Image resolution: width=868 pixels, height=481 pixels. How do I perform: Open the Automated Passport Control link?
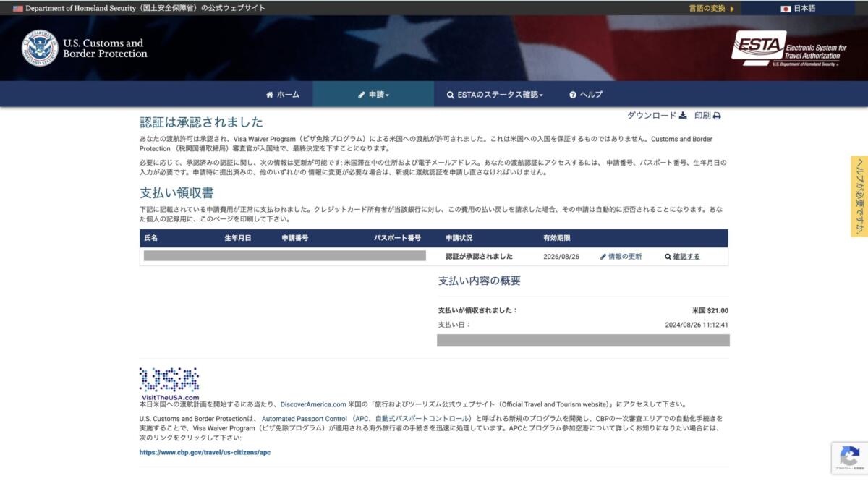click(x=304, y=419)
